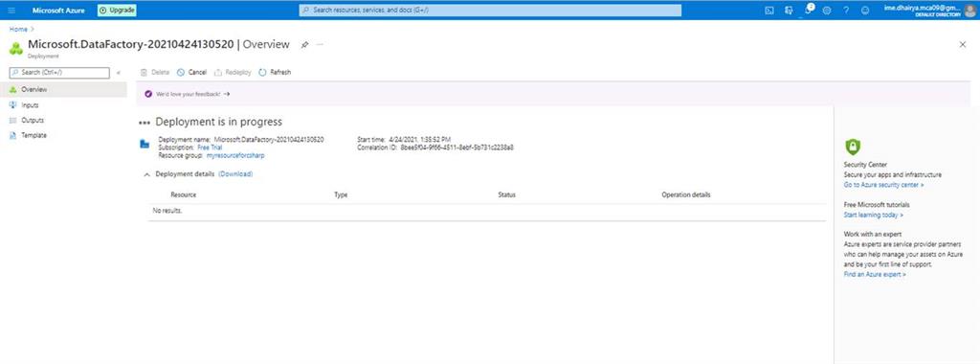Screen dimensions: 980x364
Task: Close the deployment overview blade
Action: 963,44
